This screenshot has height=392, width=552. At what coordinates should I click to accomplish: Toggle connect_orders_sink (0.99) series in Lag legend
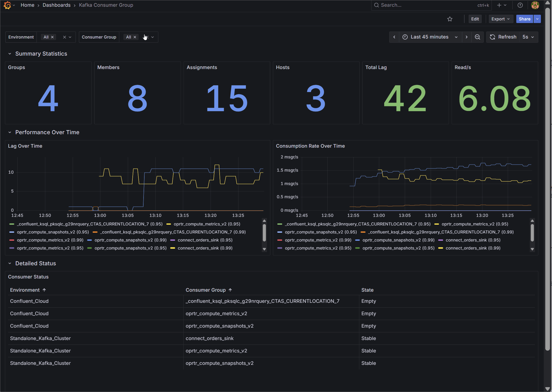(x=205, y=248)
